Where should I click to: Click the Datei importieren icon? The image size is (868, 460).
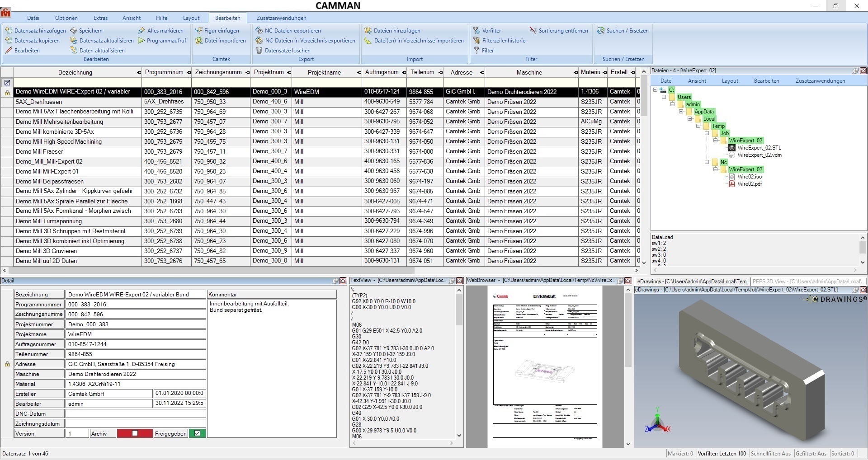click(x=199, y=41)
